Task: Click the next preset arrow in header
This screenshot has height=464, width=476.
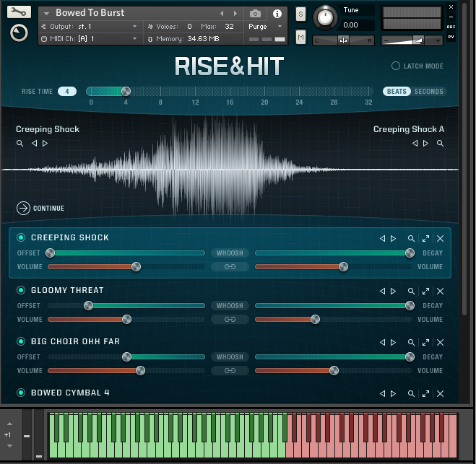Action: (x=235, y=13)
